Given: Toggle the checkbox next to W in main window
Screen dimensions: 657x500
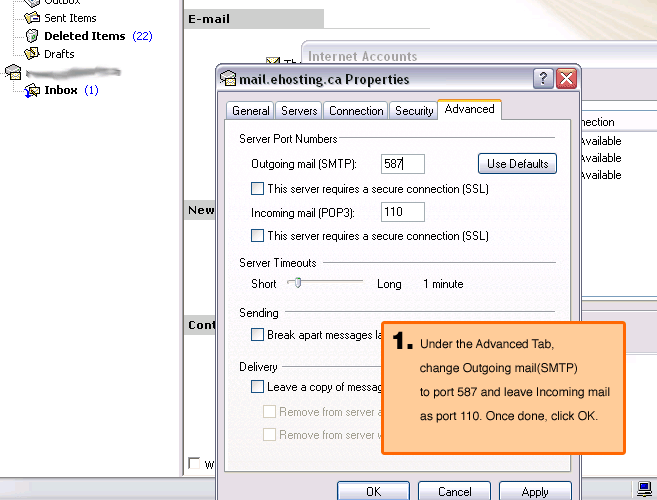Looking at the screenshot, I should [x=194, y=463].
